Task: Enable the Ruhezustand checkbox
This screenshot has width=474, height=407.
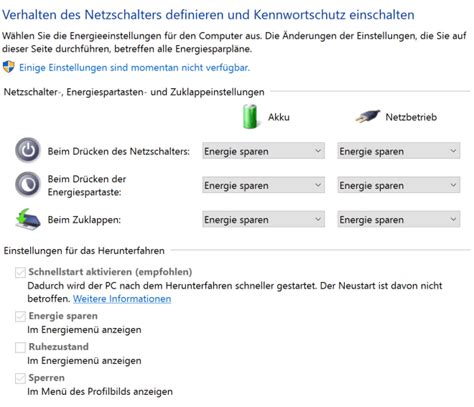Action: (x=20, y=347)
